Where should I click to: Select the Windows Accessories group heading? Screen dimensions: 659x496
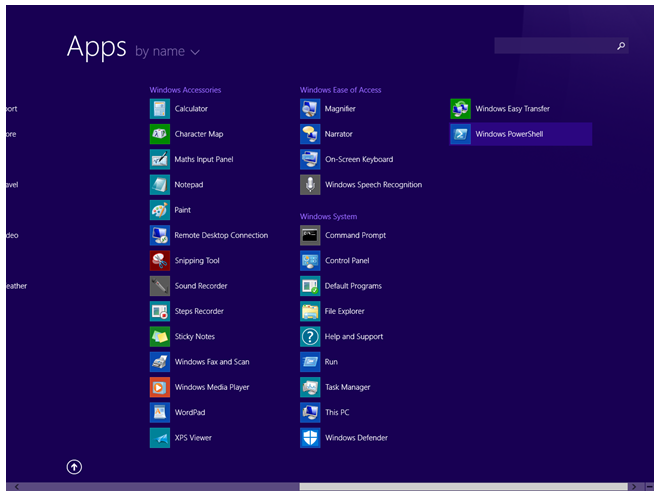click(185, 90)
